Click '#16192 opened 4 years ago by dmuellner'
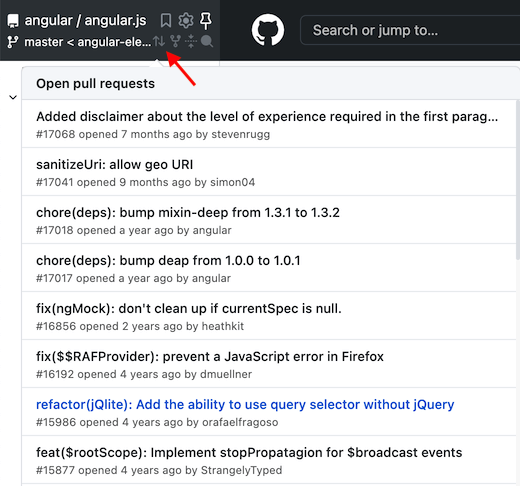520x486 pixels. click(x=144, y=374)
